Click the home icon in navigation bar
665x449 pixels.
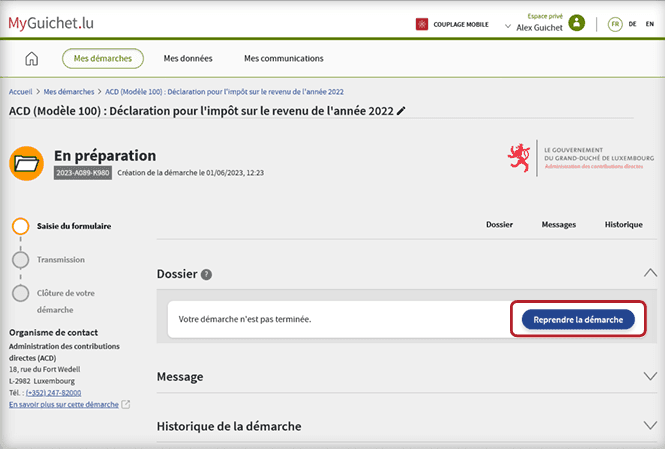pos(32,59)
